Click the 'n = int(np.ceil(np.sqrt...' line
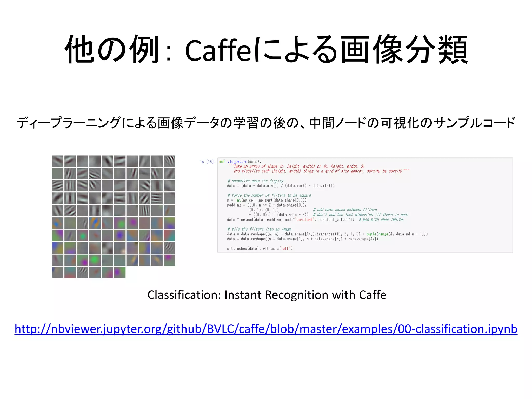This screenshot has width=532, height=399. coord(267,200)
